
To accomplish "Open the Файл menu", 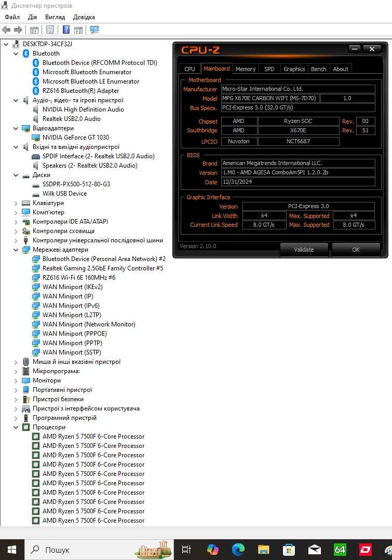I will coord(12,17).
